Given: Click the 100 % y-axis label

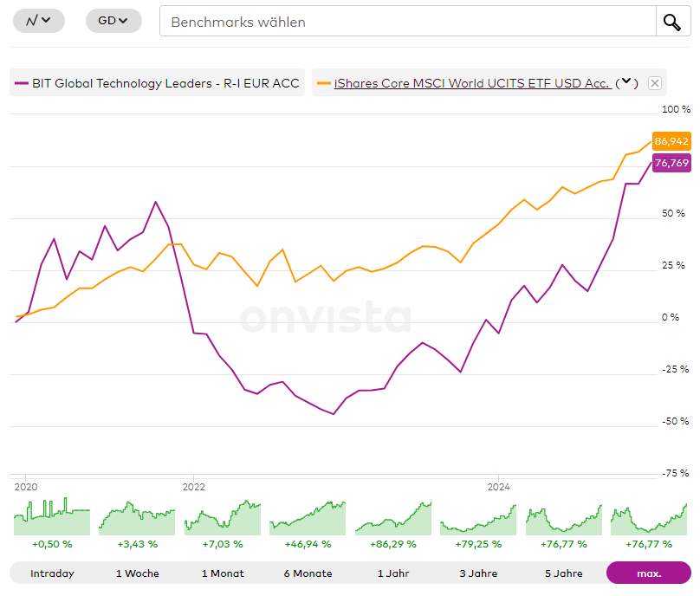Looking at the screenshot, I should [676, 109].
